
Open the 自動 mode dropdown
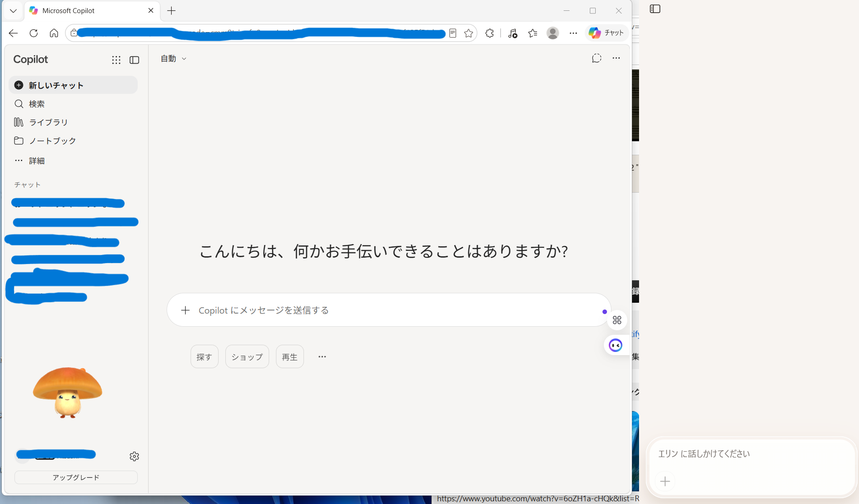click(173, 59)
